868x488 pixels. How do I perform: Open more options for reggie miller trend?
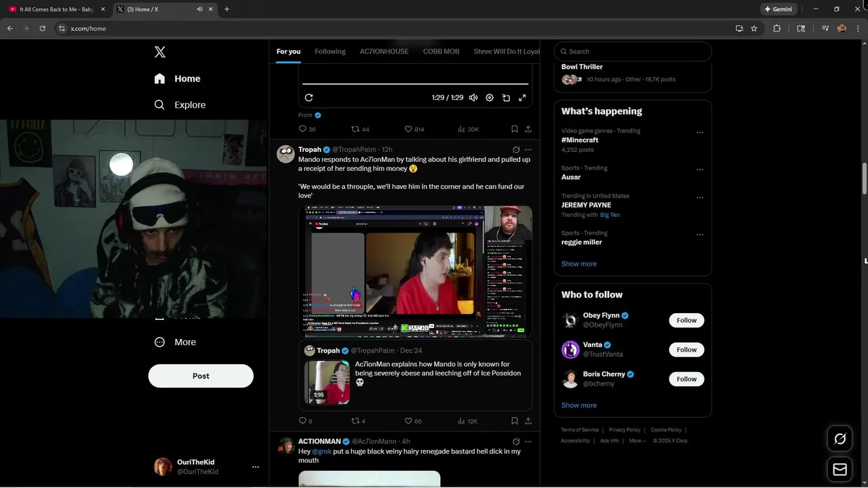(x=700, y=235)
